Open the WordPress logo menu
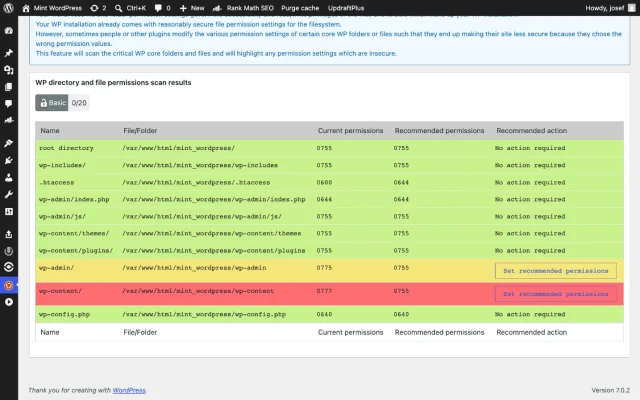 tap(9, 8)
